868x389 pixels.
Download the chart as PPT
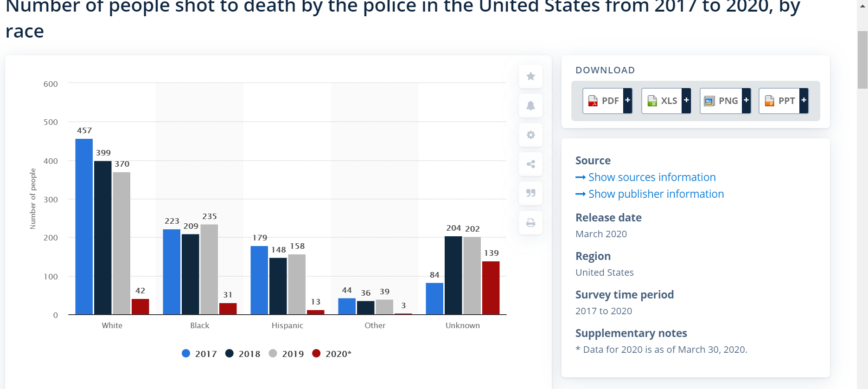pos(780,101)
